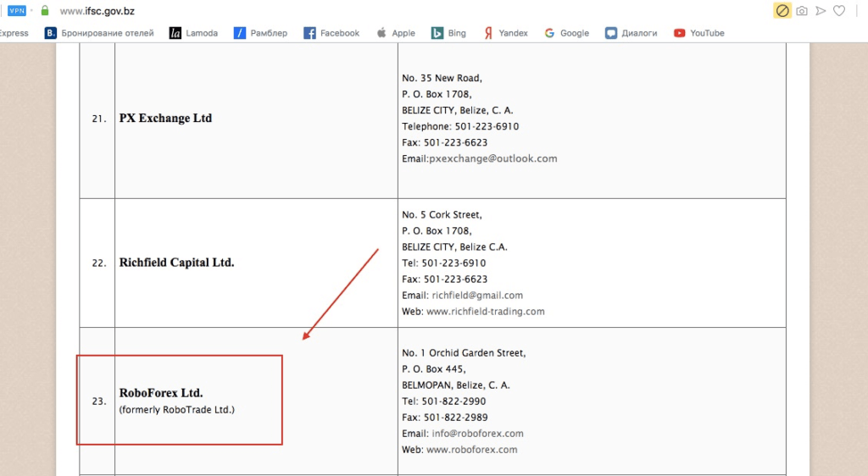Open the Bing bookmark
Viewport: 868px width, 476px height.
448,33
